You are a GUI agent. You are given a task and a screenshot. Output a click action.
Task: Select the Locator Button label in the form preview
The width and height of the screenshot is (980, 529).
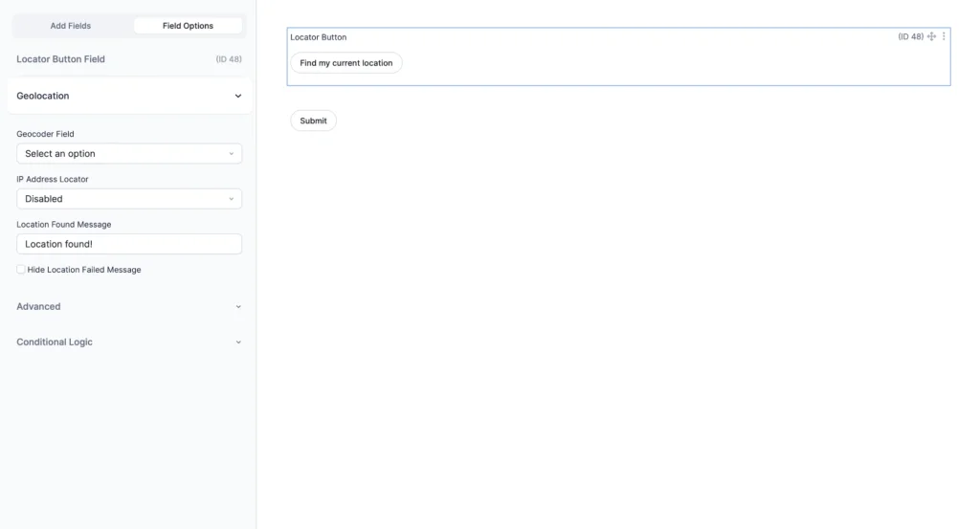click(318, 37)
